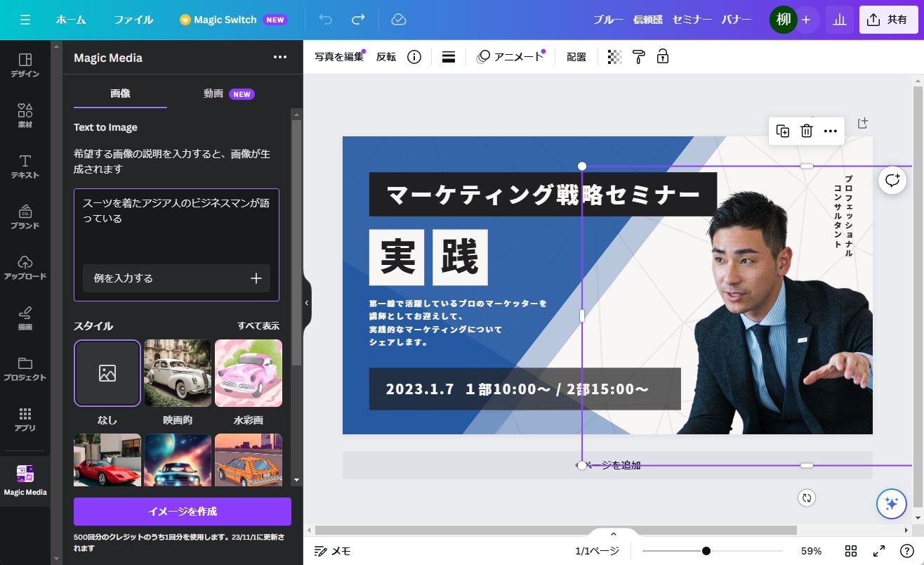This screenshot has width=924, height=565.
Task: Select the なし style option
Action: [x=107, y=373]
